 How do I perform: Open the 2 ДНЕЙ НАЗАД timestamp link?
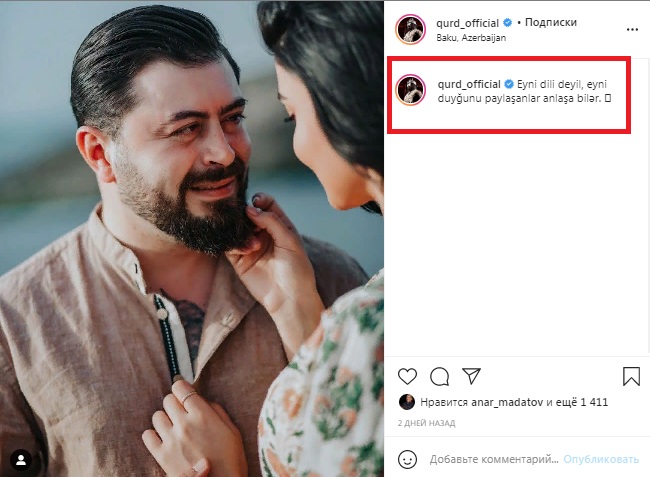tap(426, 423)
